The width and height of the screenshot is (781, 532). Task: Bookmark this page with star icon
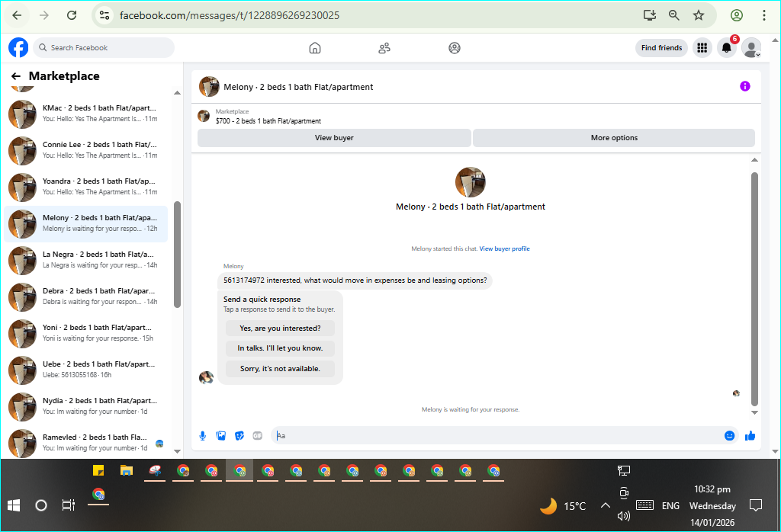click(699, 15)
